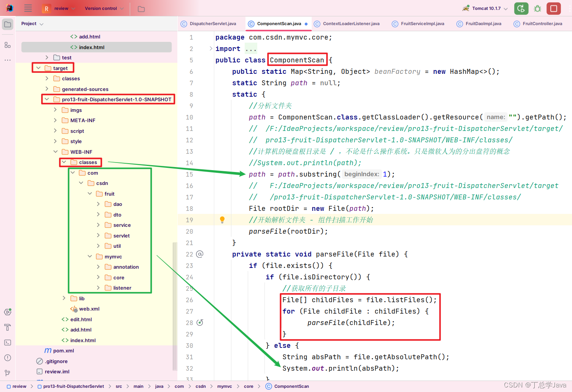Viewport: 572px width, 392px height.
Task: Click the web.xml file icon
Action: [74, 309]
